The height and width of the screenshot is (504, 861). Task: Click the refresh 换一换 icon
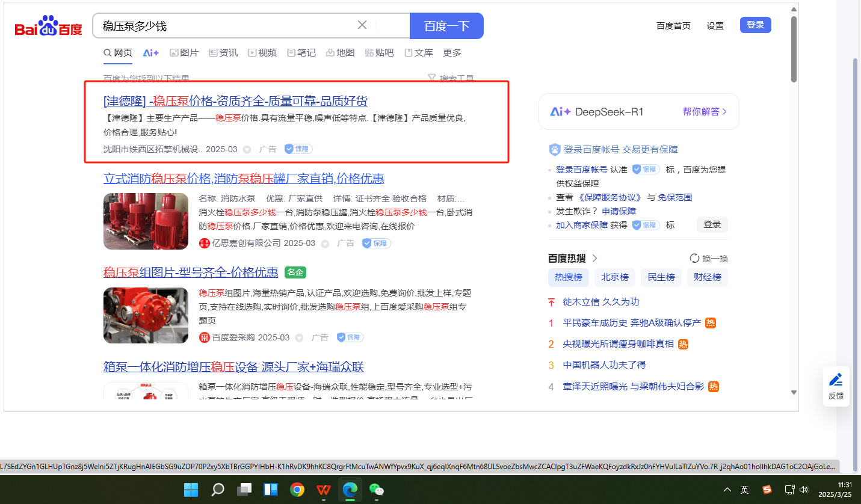694,259
